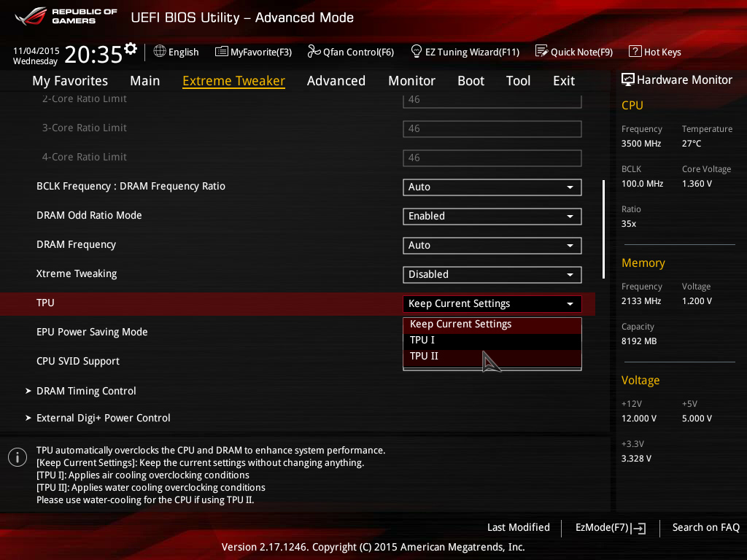
Task: Switch to the Main tab
Action: tap(145, 81)
